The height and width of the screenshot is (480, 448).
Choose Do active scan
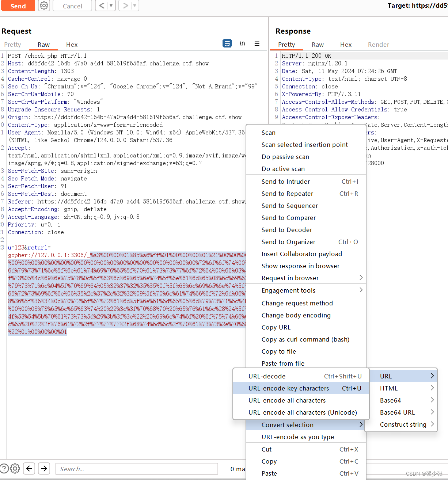pyautogui.click(x=306, y=169)
